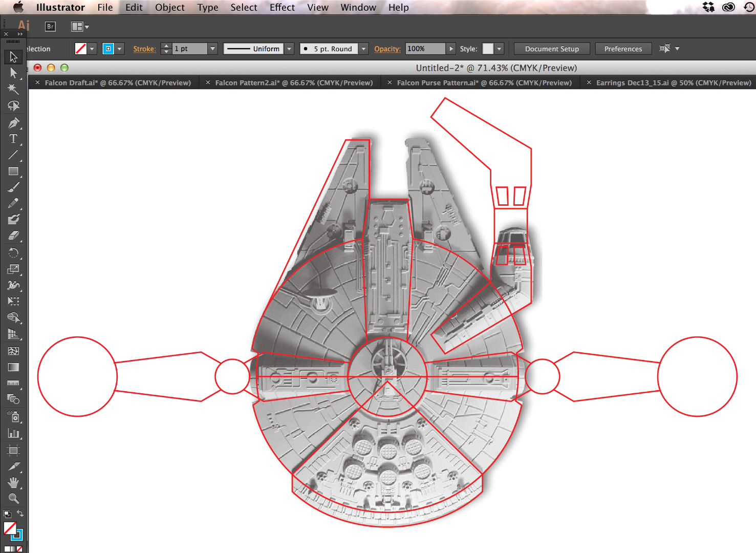Select the Pen tool
Viewport: 756px width, 553px height.
[x=13, y=122]
